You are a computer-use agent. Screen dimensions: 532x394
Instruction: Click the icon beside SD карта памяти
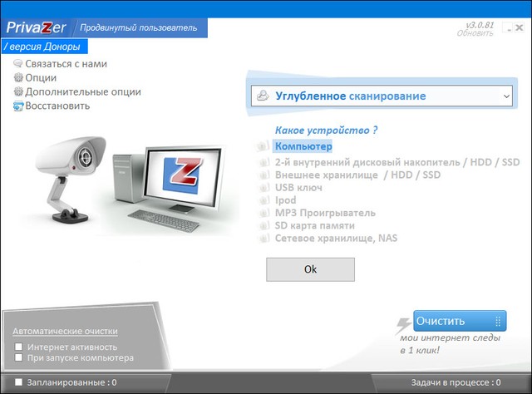coord(264,225)
